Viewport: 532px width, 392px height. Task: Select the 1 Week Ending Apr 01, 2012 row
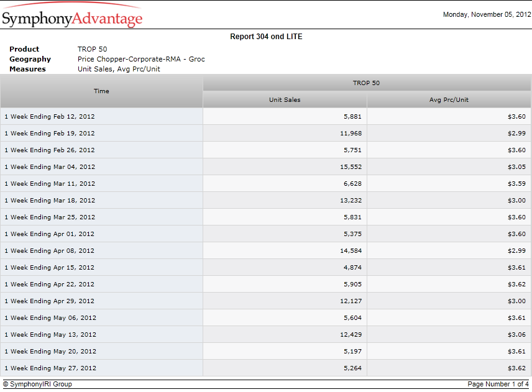[x=265, y=234]
